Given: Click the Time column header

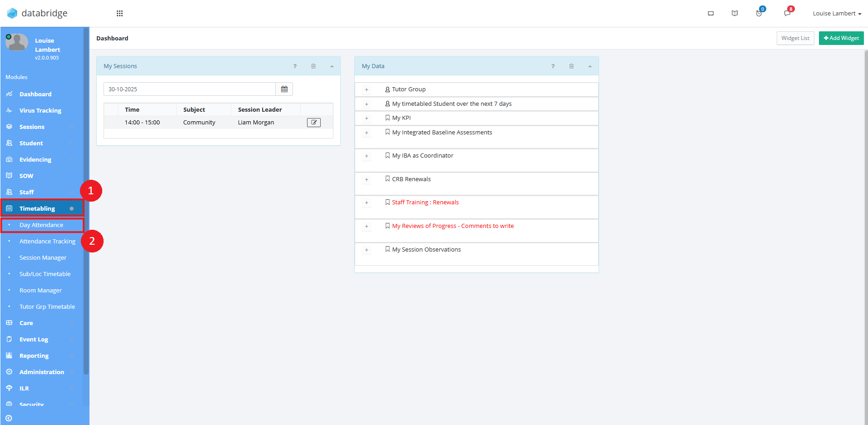Looking at the screenshot, I should (132, 109).
